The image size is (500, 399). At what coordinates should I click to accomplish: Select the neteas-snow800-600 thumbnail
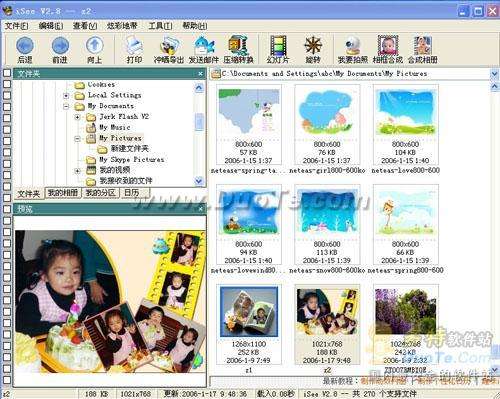pos(327,224)
